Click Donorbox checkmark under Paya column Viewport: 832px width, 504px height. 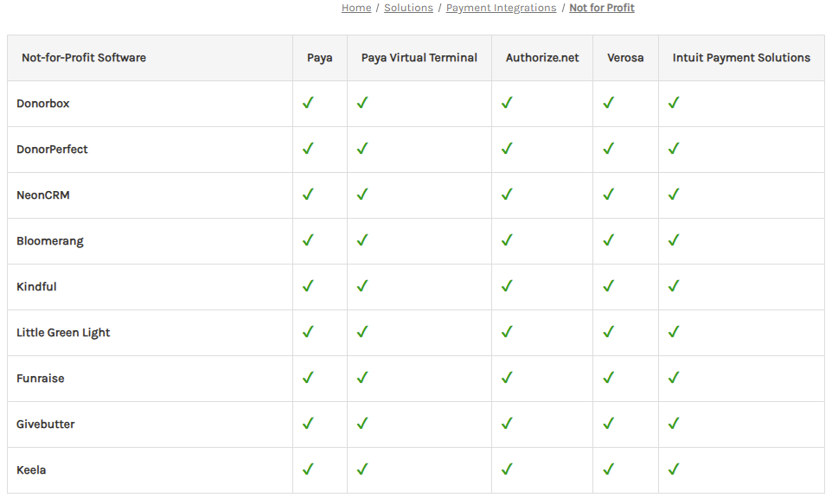pyautogui.click(x=308, y=102)
